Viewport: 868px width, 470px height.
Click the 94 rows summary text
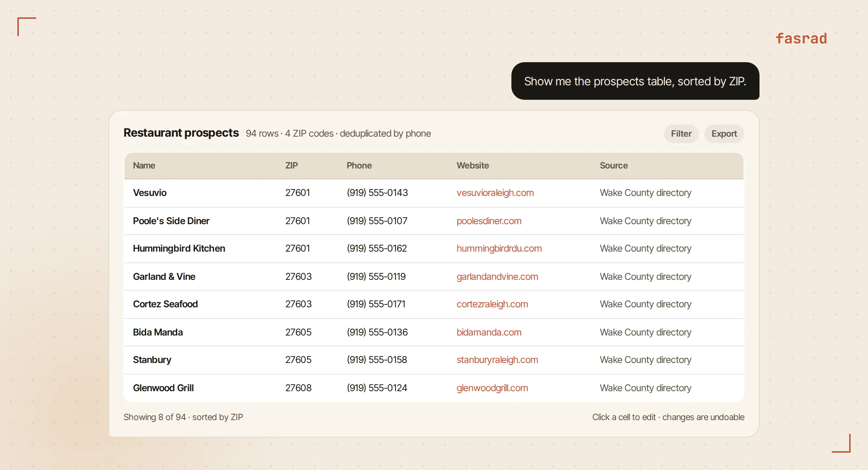pyautogui.click(x=338, y=133)
